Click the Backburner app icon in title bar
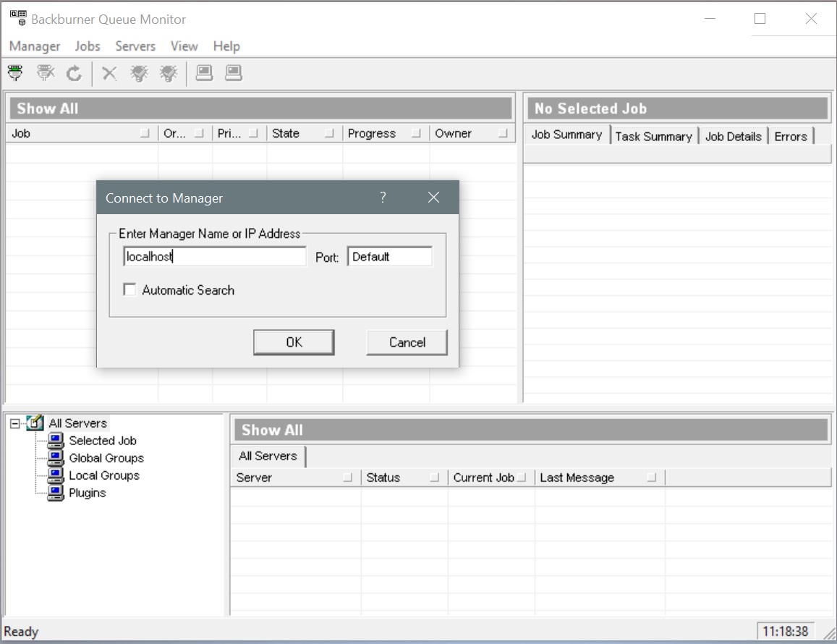 click(x=18, y=17)
